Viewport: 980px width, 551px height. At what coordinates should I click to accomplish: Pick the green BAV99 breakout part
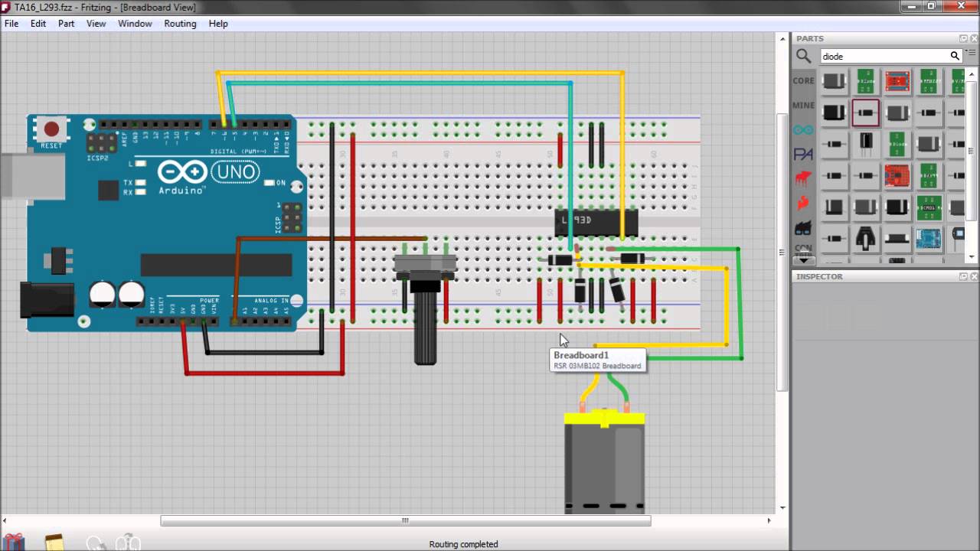point(929,175)
